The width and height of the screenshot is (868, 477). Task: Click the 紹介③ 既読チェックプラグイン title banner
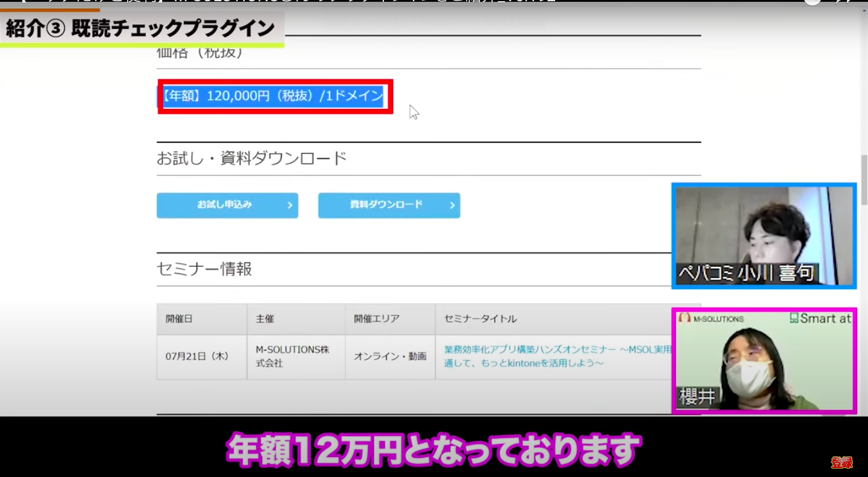(140, 28)
